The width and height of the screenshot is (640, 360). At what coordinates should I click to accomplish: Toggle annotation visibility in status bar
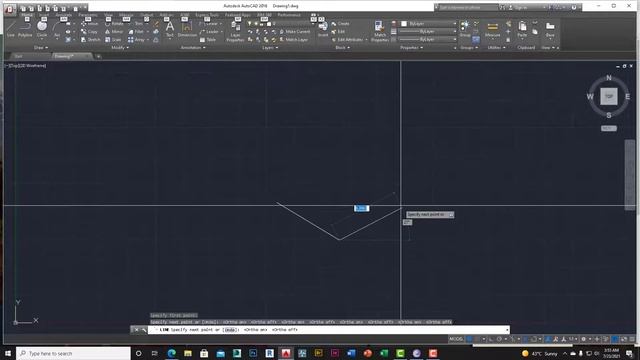pyautogui.click(x=548, y=339)
